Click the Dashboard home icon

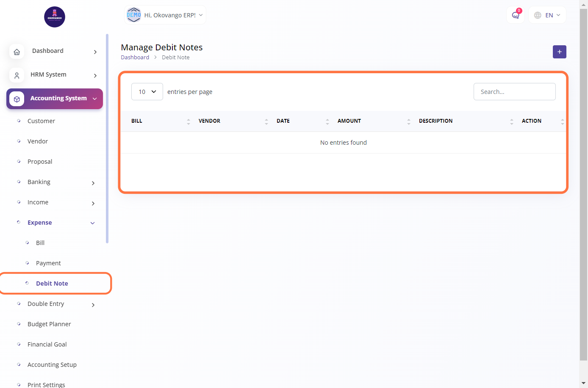17,52
